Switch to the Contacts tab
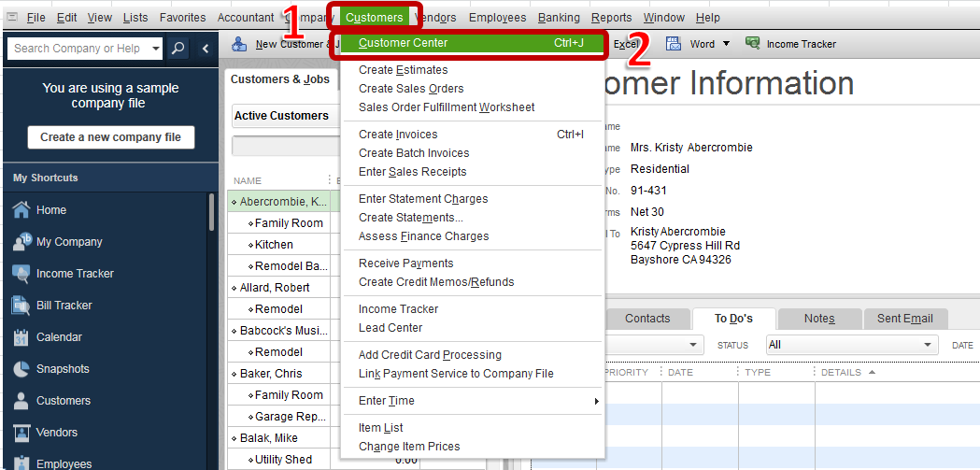Image resolution: width=980 pixels, height=470 pixels. [647, 319]
